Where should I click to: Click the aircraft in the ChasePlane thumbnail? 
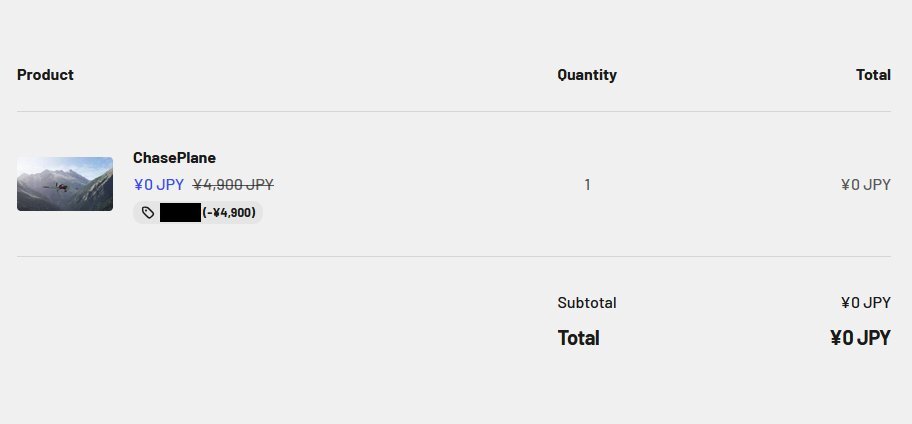(60, 186)
